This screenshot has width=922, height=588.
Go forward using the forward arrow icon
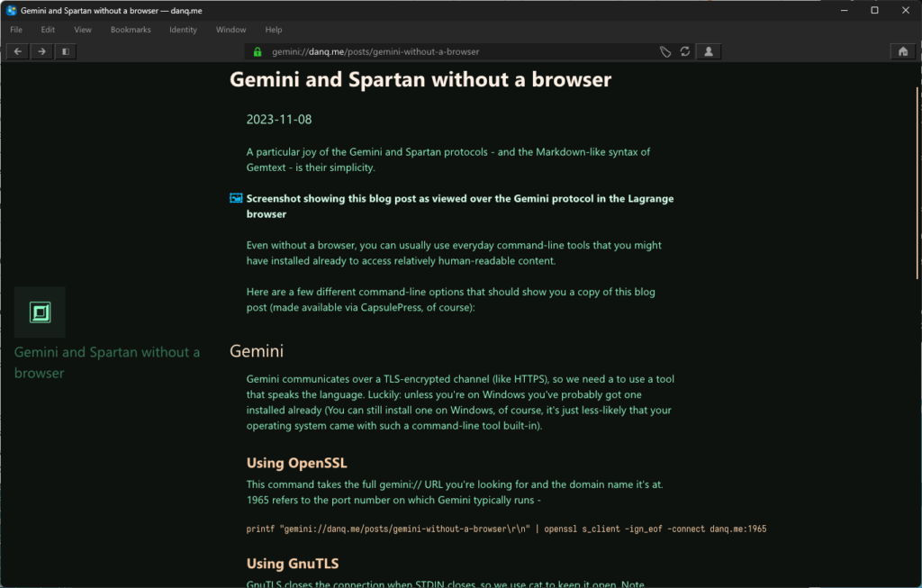[41, 51]
